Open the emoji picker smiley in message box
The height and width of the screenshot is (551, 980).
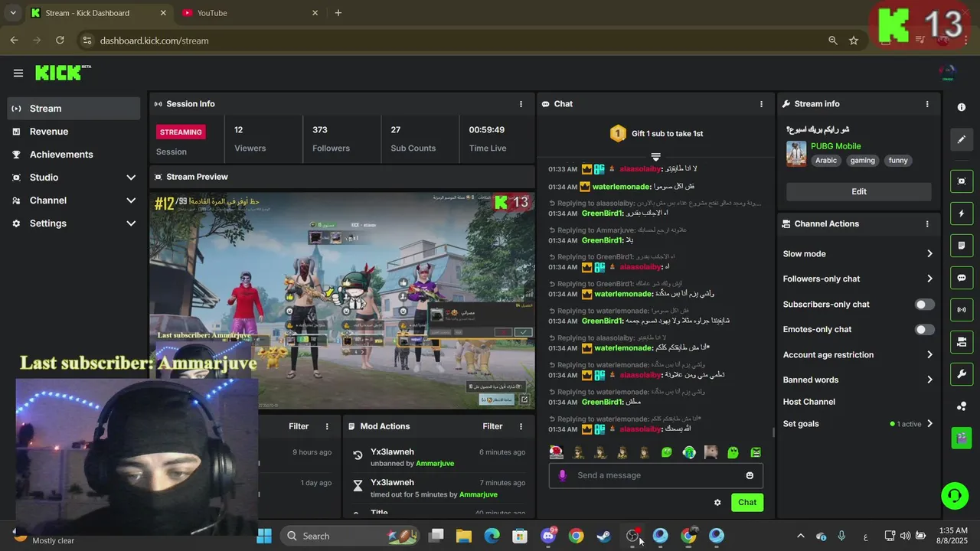[750, 475]
